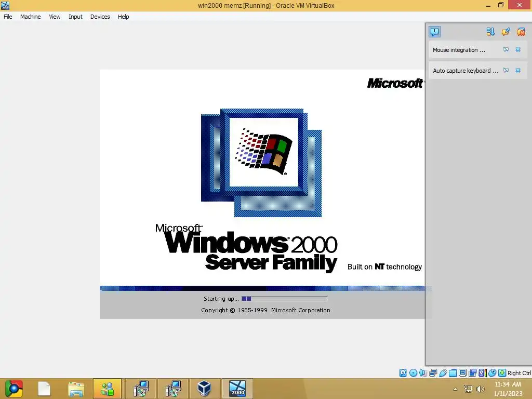Close the VirtualBox VM window
Viewport: 532px width, 399px height.
[520, 5]
